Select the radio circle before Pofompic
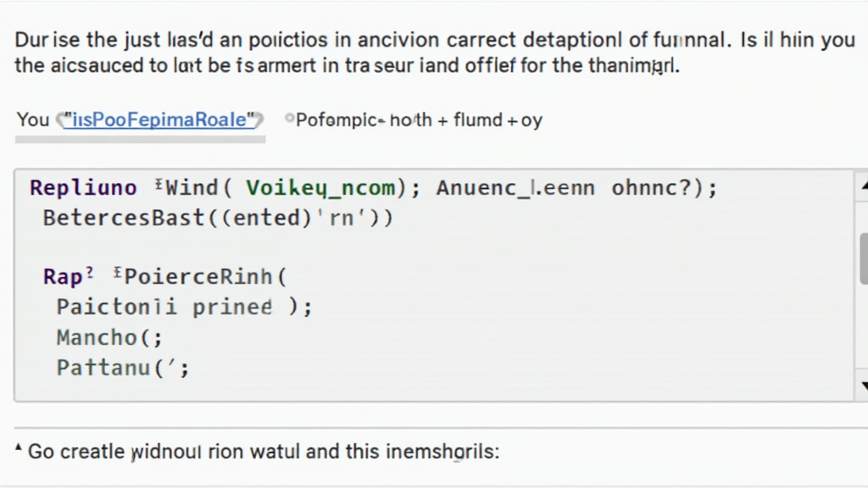Viewport: 868px width, 488px height. point(289,119)
